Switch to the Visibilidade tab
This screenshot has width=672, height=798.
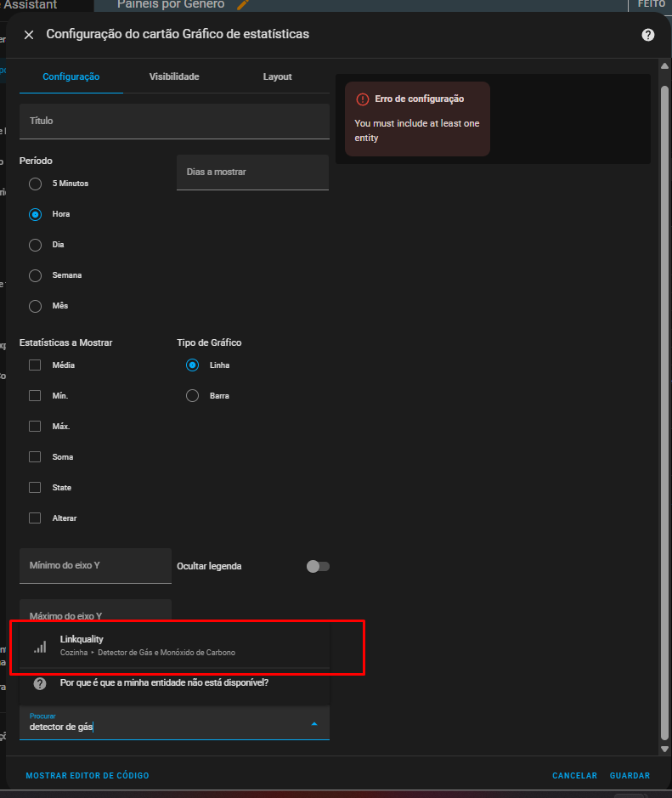click(x=174, y=76)
